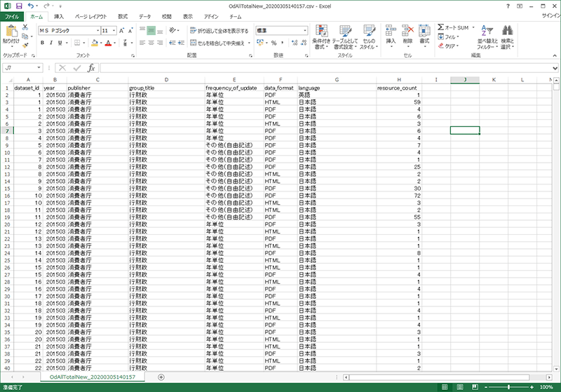Screen dimensions: 561x392
Task: Select column H header
Action: 399,80
